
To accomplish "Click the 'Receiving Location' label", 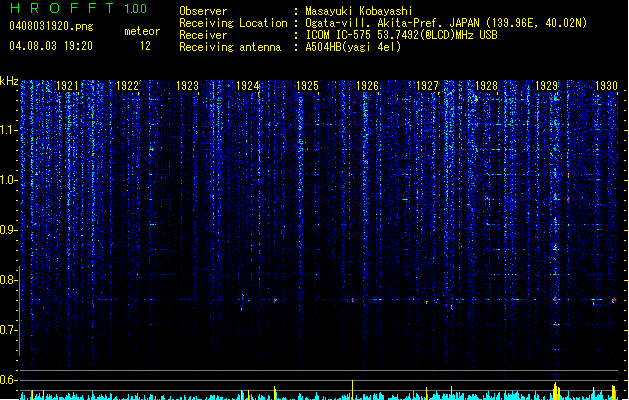I will [x=233, y=23].
